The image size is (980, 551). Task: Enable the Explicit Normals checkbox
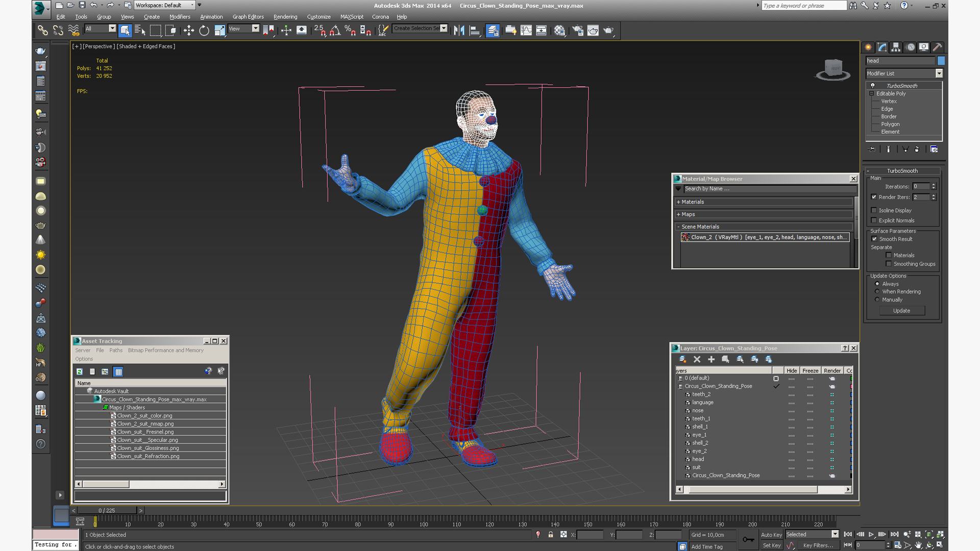click(874, 220)
